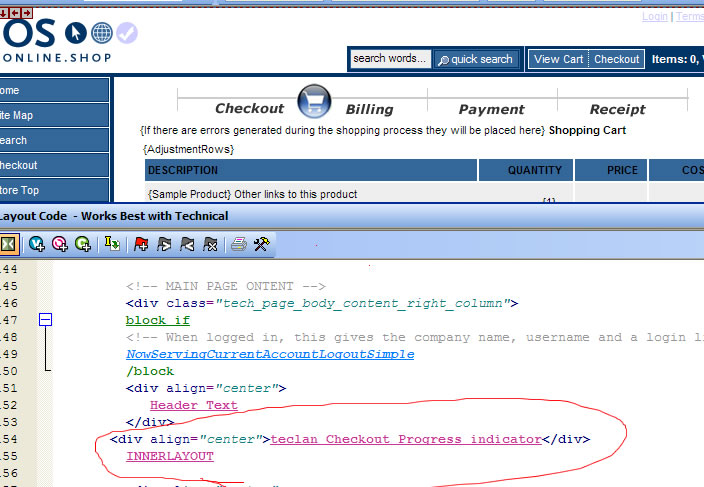This screenshot has width=704, height=487.
Task: Open the hammer and wrench tools icon
Action: [262, 243]
